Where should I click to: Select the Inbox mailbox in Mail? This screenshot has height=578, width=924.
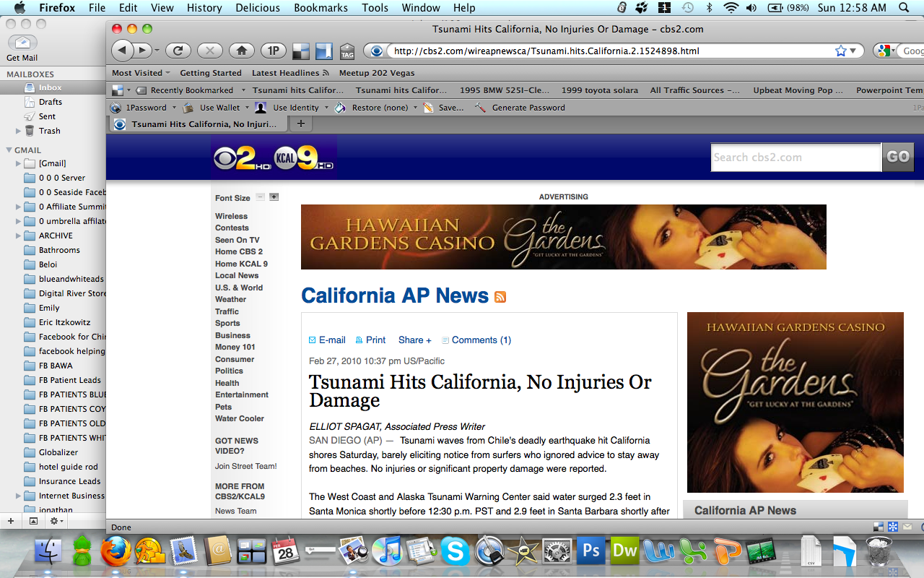coord(53,87)
